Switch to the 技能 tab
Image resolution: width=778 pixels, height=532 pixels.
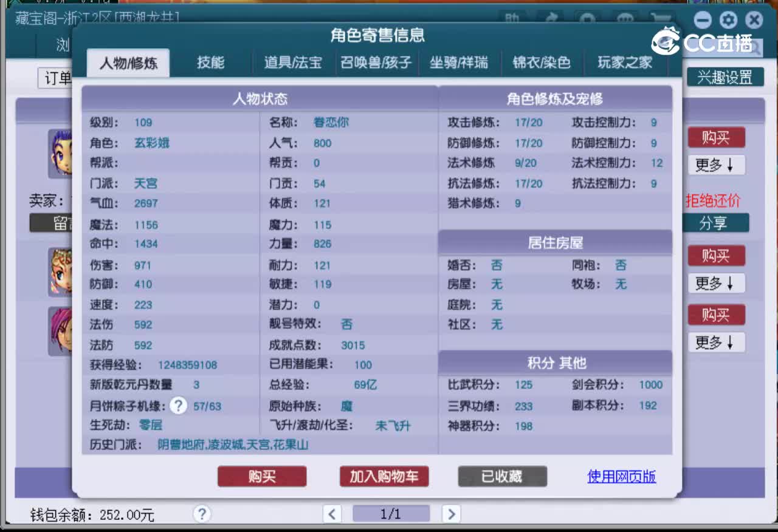[x=211, y=63]
